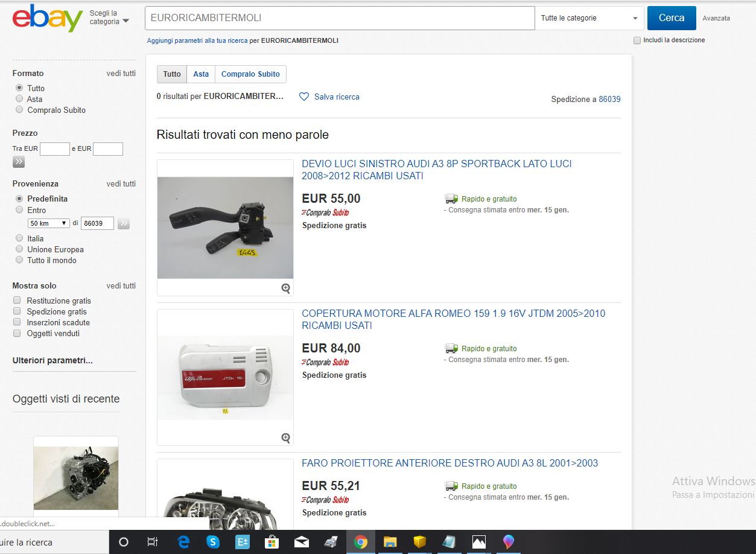
Task: Open the notepad app in the taskbar
Action: tap(449, 542)
